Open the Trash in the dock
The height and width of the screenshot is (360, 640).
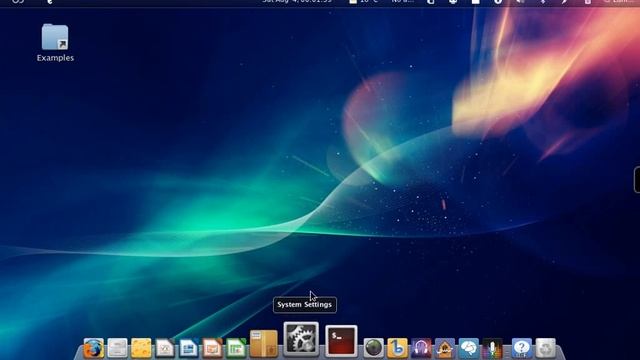[x=545, y=348]
